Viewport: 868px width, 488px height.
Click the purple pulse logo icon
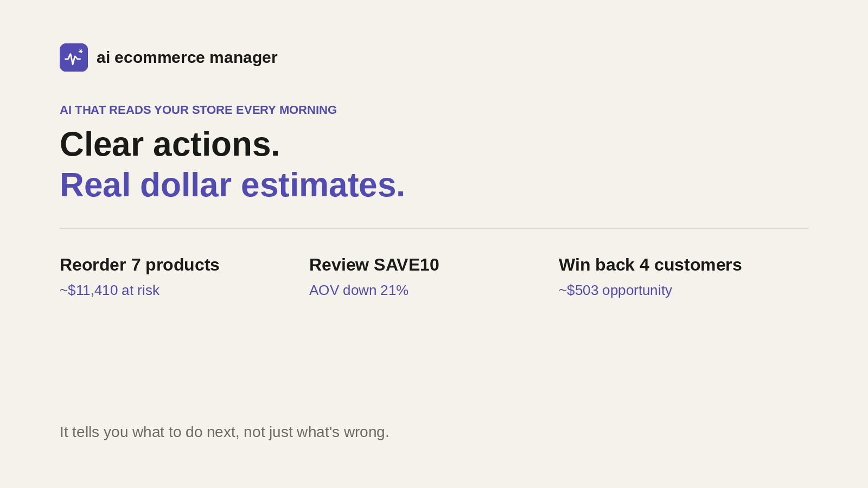74,57
